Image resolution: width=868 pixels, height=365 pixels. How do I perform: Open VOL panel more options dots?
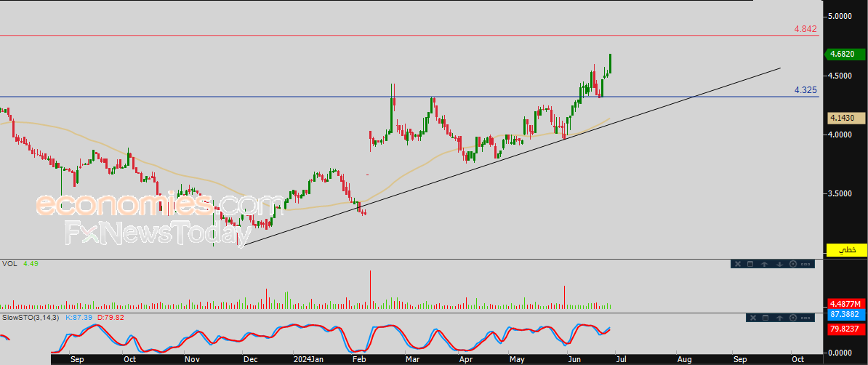pos(806,264)
